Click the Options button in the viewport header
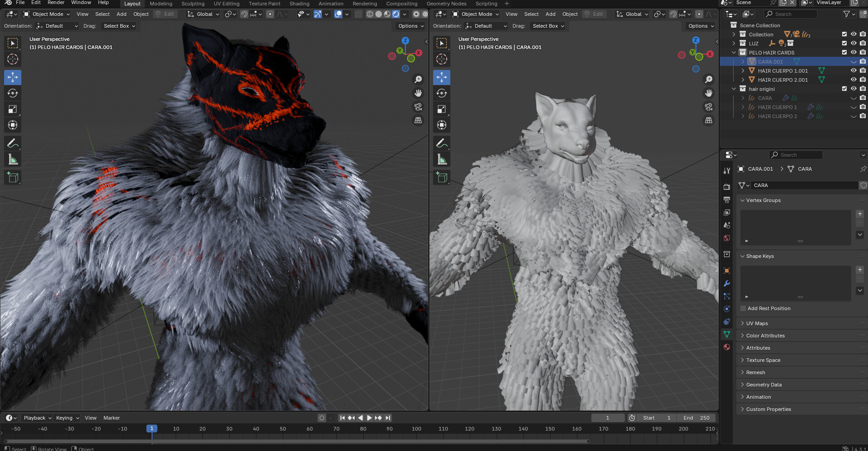This screenshot has width=868, height=451. click(409, 26)
